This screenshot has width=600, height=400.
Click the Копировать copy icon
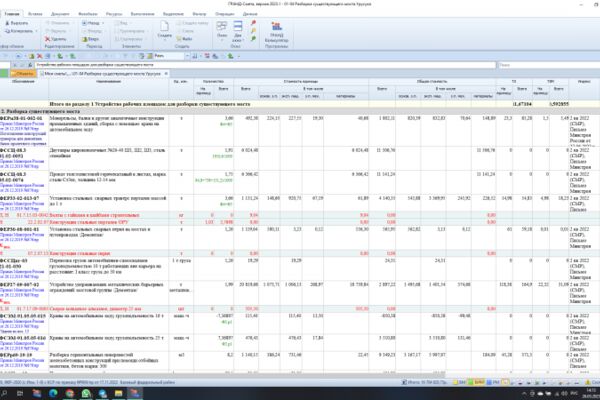7,31
